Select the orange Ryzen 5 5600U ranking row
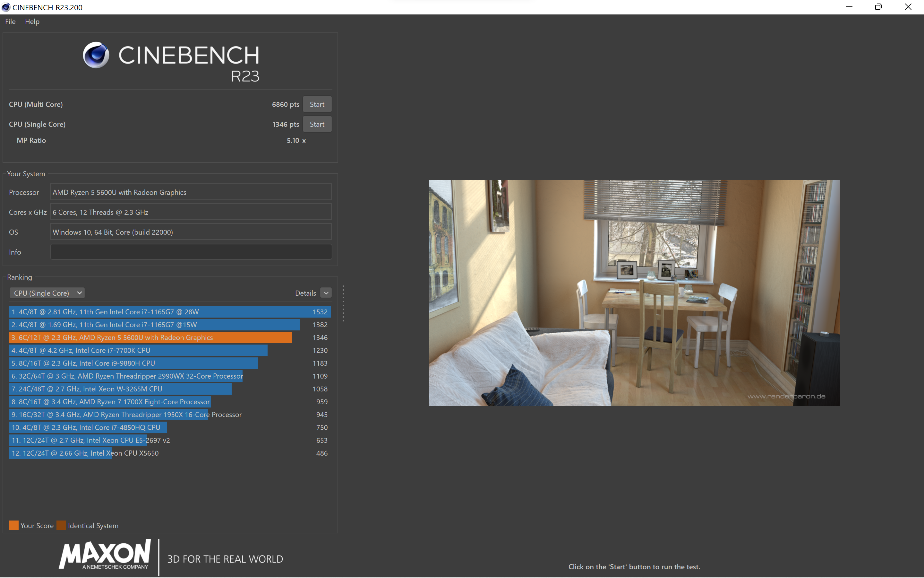Image resolution: width=924 pixels, height=578 pixels. click(170, 337)
